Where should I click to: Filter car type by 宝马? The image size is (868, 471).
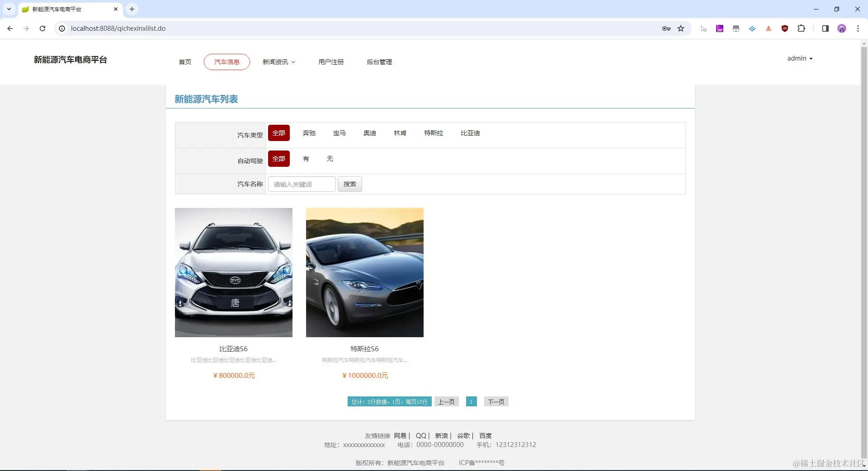point(340,133)
